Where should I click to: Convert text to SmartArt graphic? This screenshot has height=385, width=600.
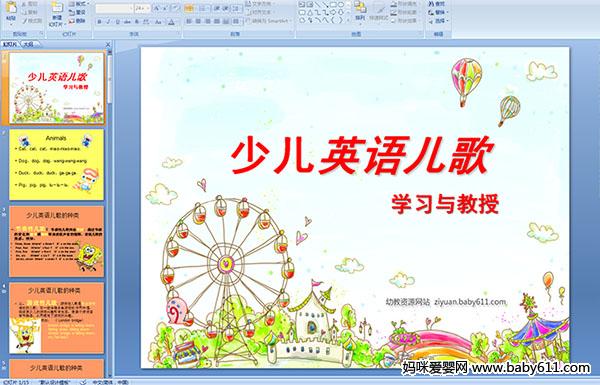point(270,21)
